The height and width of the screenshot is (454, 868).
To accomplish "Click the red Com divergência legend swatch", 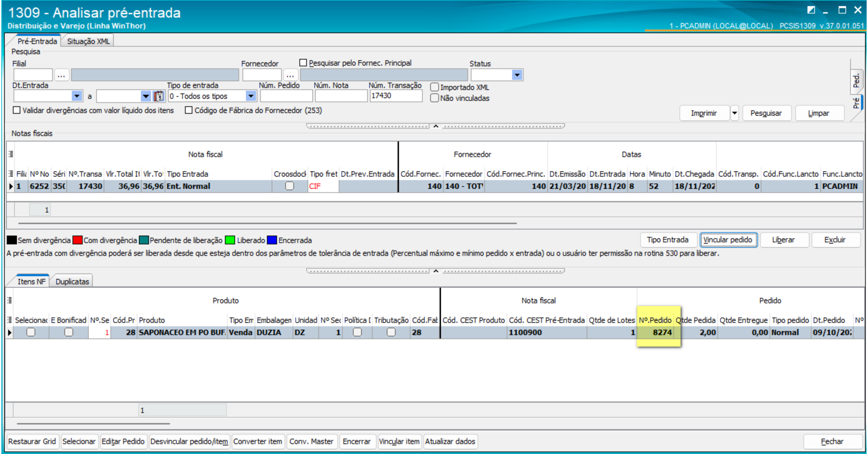I will tap(78, 240).
